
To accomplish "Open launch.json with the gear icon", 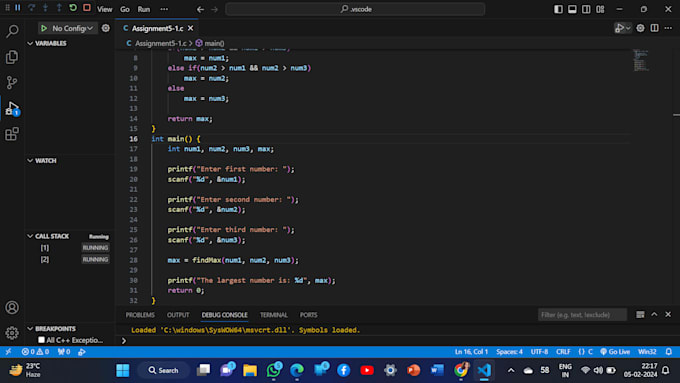I will pos(106,28).
